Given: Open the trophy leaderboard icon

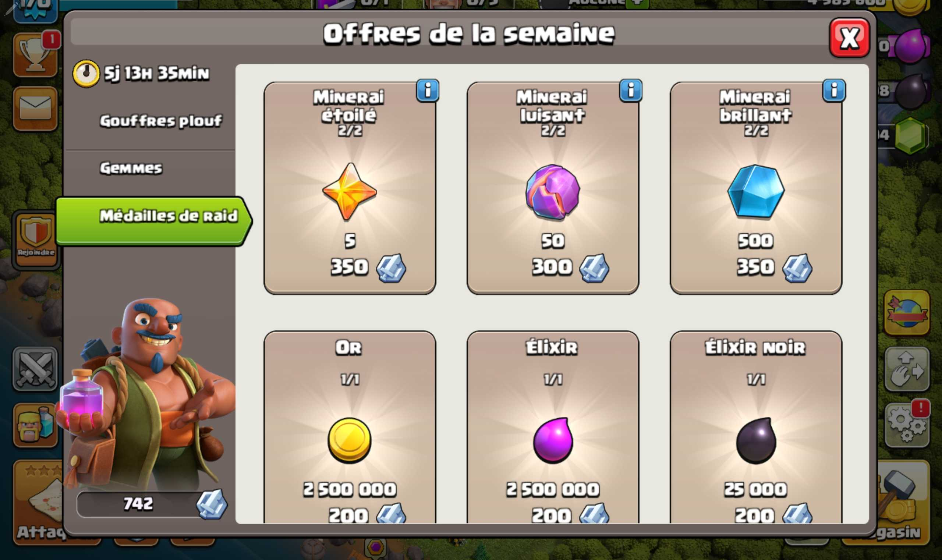Looking at the screenshot, I should (x=36, y=55).
